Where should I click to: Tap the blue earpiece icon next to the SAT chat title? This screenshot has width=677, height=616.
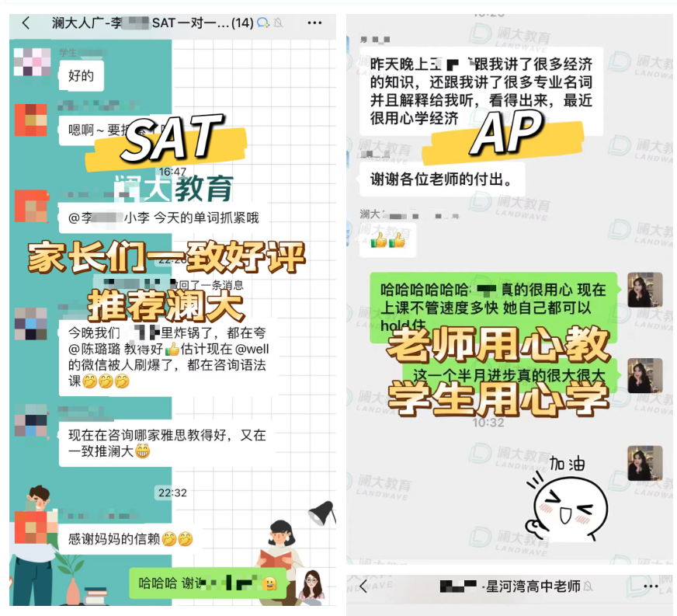(x=263, y=23)
